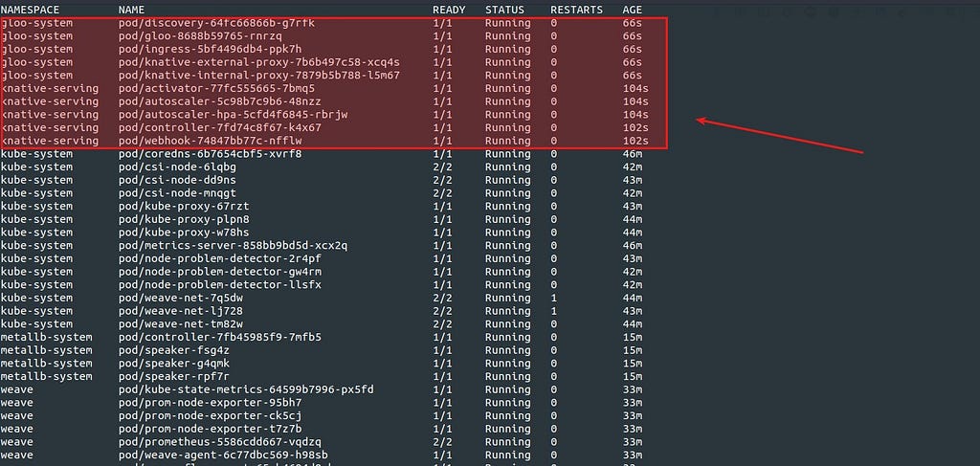Select pod/weave-agent-6c77dbc569-h98sb name text

(223, 456)
